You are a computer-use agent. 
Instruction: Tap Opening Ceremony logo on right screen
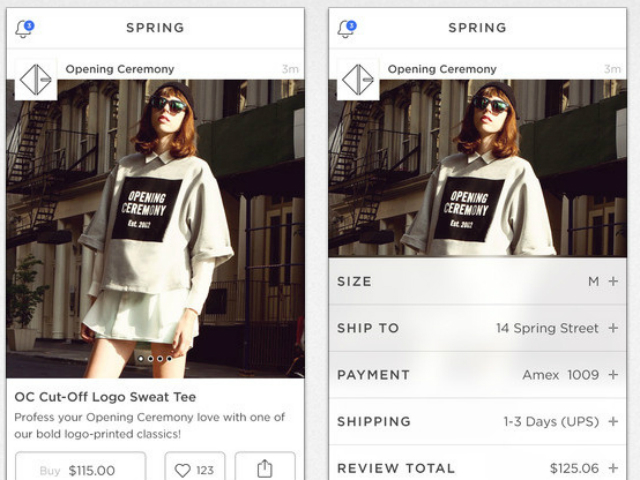[358, 79]
